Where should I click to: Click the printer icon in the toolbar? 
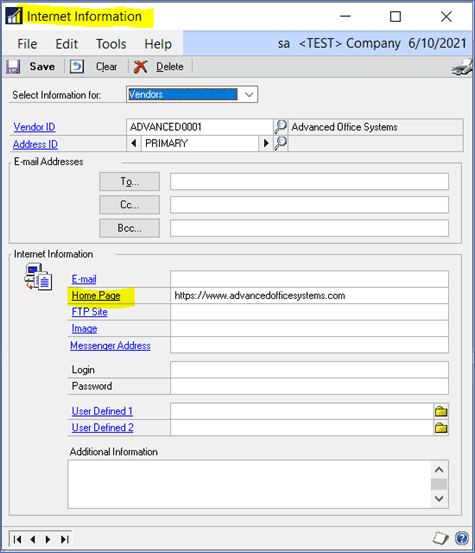coord(462,67)
